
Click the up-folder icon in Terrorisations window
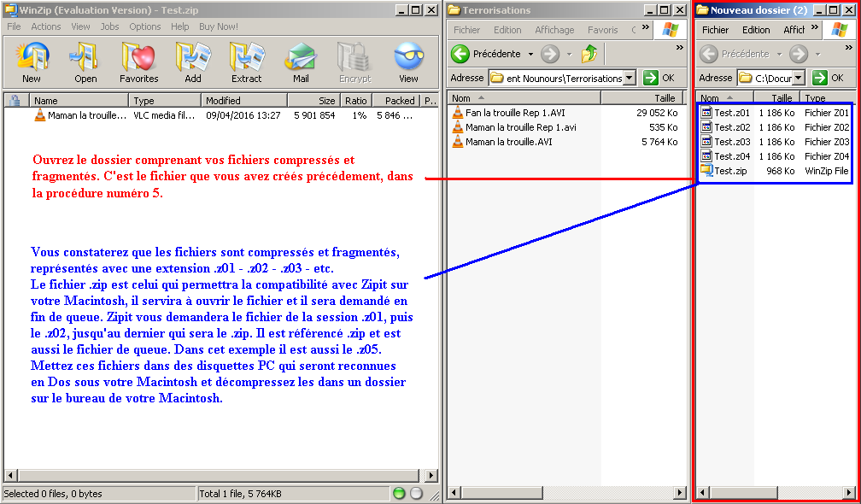click(x=589, y=54)
